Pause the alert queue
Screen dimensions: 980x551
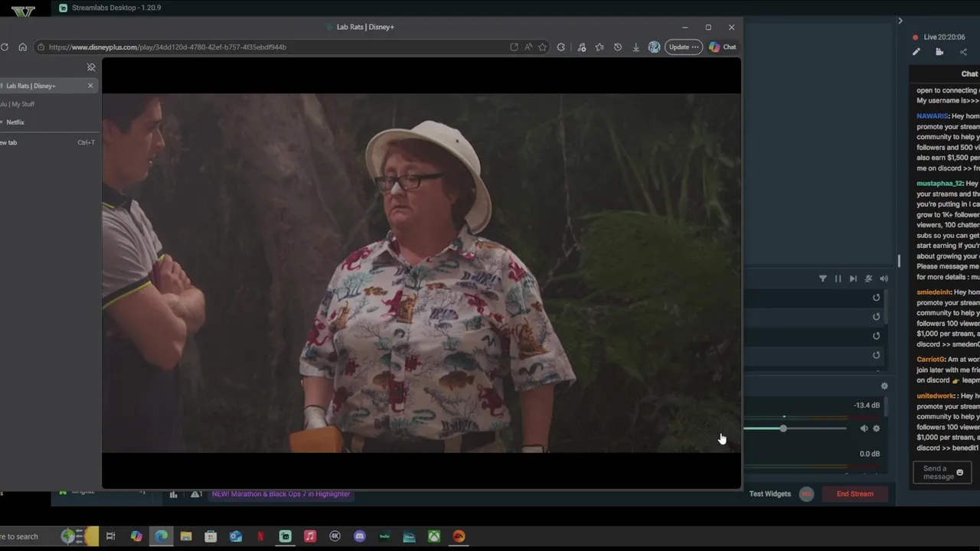[838, 279]
